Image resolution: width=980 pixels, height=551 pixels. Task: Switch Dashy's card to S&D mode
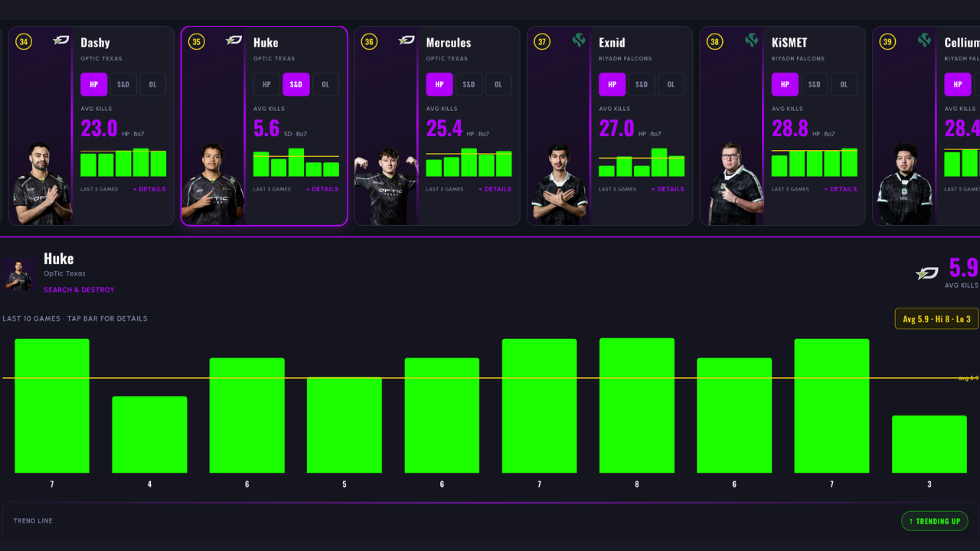[x=123, y=84]
